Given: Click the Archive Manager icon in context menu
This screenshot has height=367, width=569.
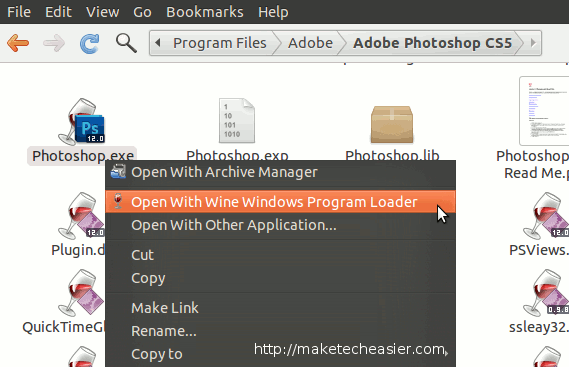Looking at the screenshot, I should [118, 172].
